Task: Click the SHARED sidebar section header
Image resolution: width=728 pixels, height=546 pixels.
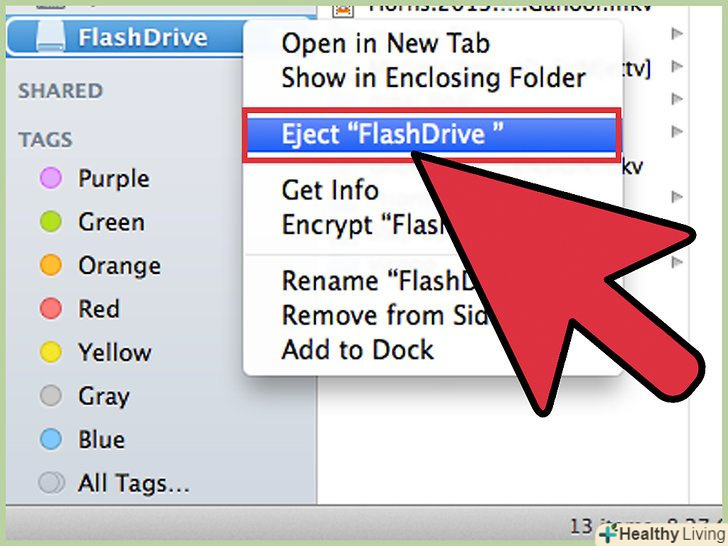Action: [x=60, y=91]
